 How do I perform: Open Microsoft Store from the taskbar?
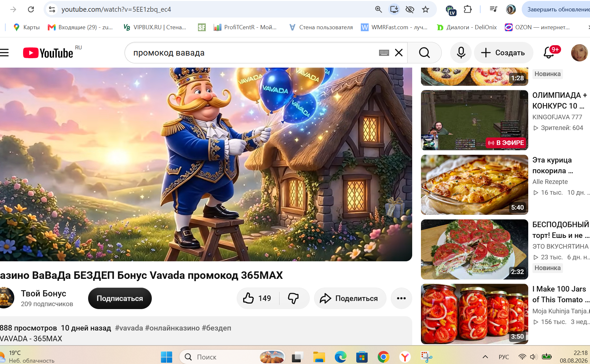click(362, 357)
